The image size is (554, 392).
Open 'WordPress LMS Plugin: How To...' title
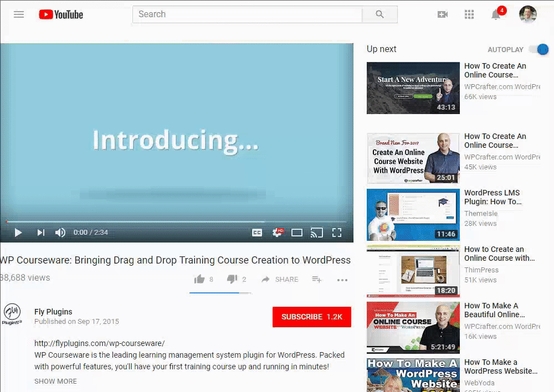[493, 197]
